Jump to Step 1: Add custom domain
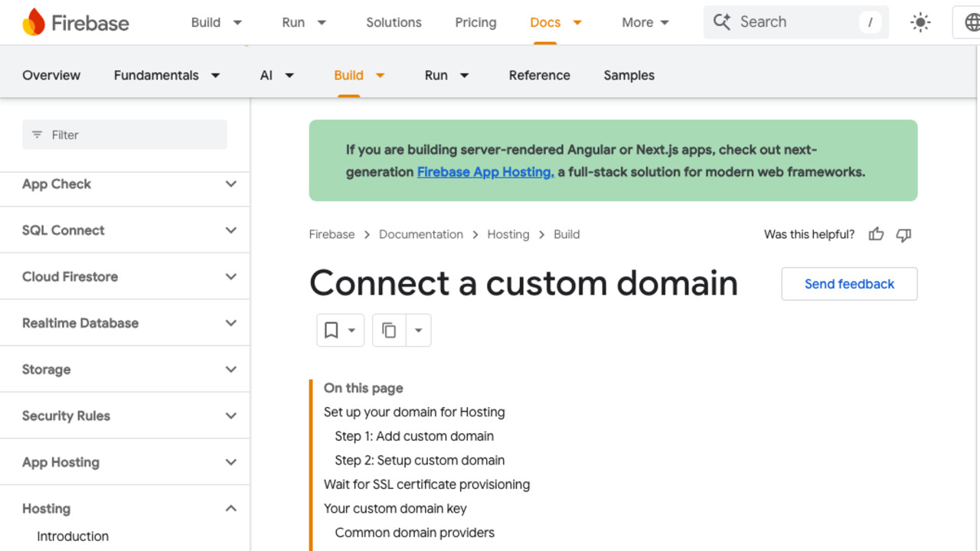The image size is (980, 551). point(414,436)
